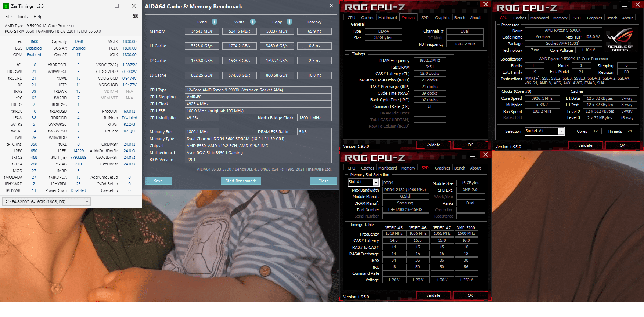Click the XMP-3200 column header
644x317 pixels.
[x=466, y=228]
